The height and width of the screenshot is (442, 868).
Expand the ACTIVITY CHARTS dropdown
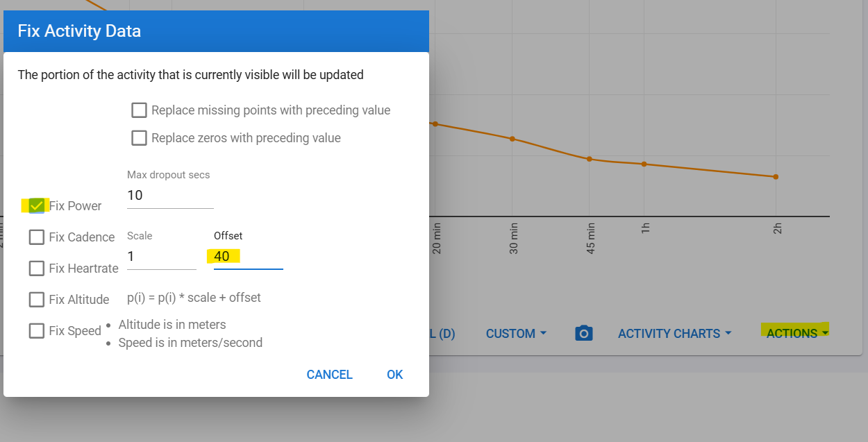(674, 334)
